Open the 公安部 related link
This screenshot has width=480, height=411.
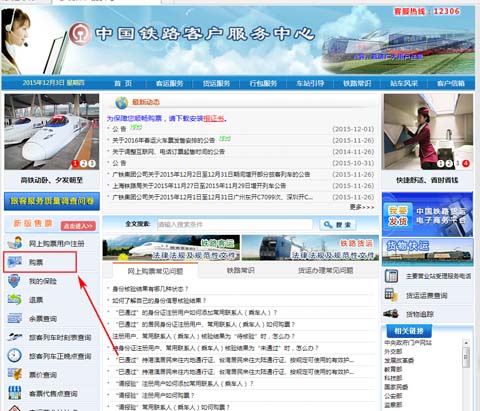(x=393, y=396)
